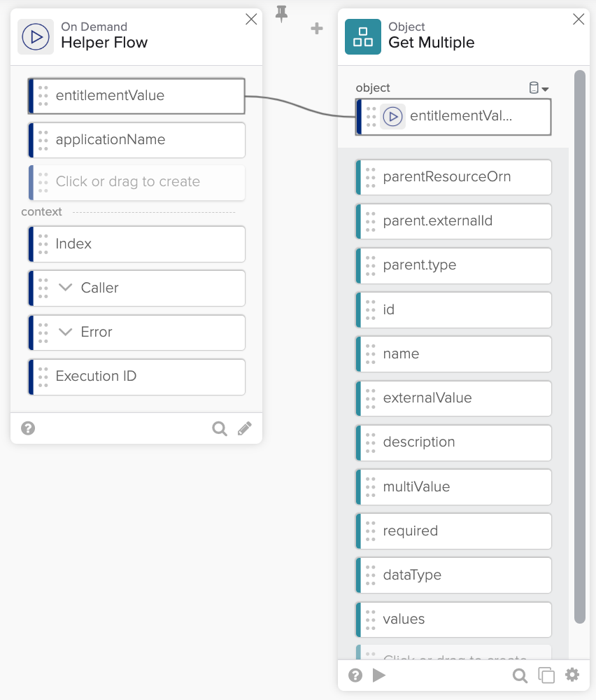Close the Helper Flow card
The width and height of the screenshot is (596, 700).
pyautogui.click(x=252, y=19)
